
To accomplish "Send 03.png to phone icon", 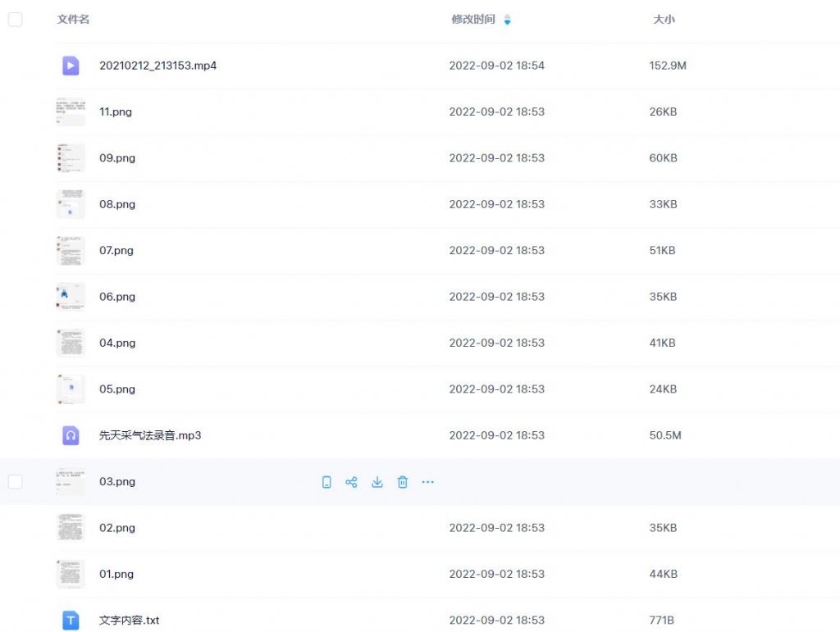I will [x=326, y=482].
